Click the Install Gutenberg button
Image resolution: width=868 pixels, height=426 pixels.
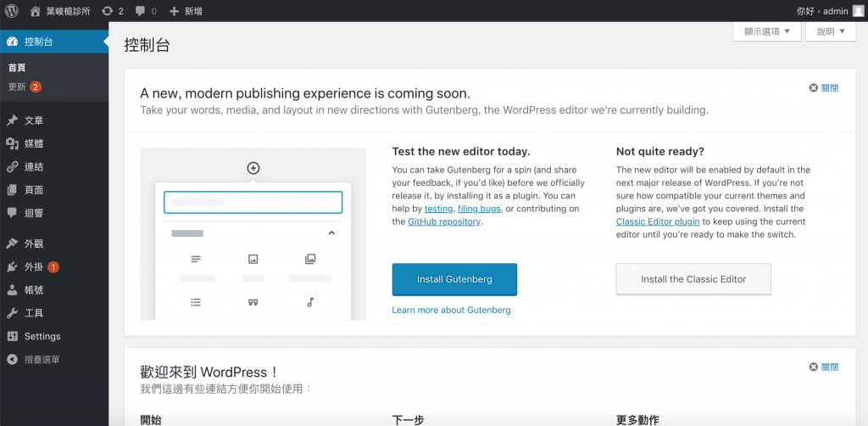pyautogui.click(x=454, y=279)
